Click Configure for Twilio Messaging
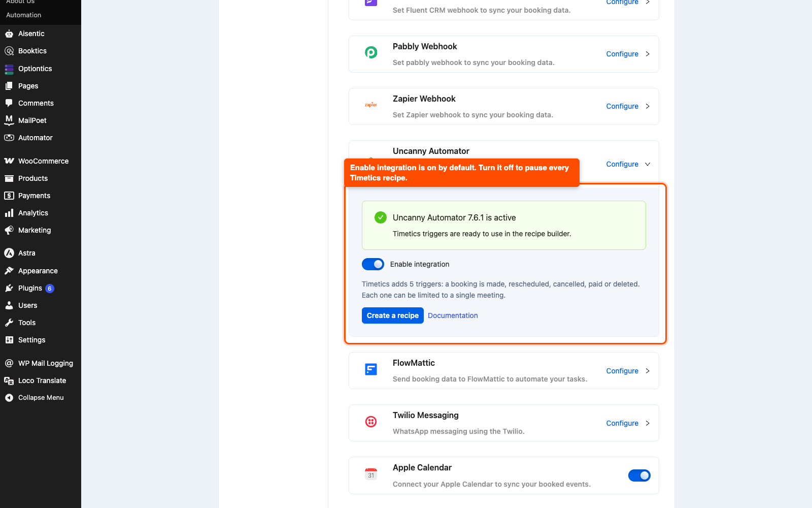Screen dimensions: 812x508 coord(622,423)
